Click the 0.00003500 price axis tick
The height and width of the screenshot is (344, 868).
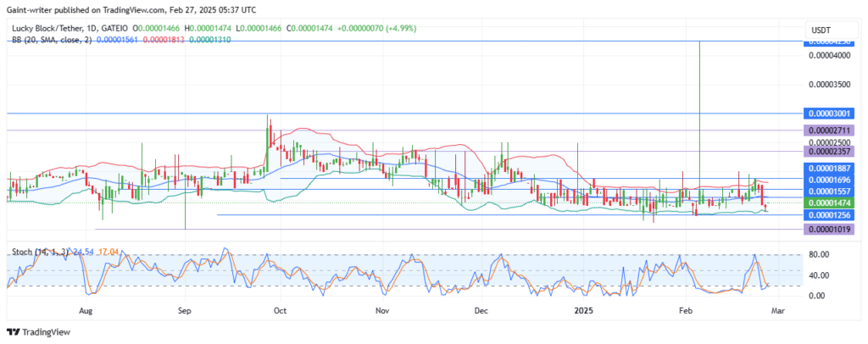[x=828, y=85]
